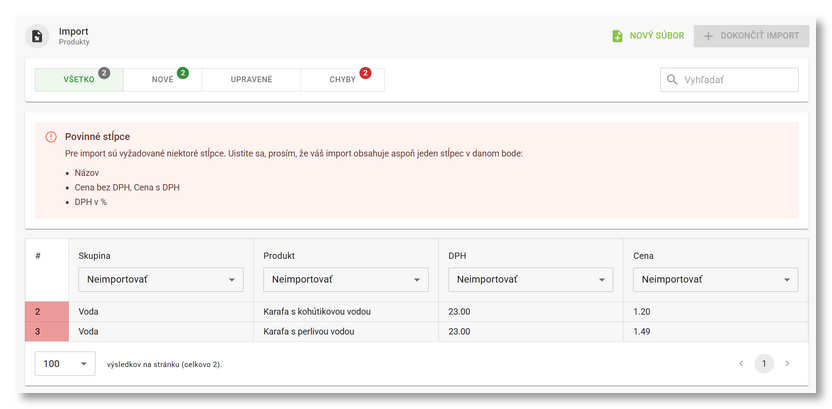This screenshot has height=409, width=832.
Task: Open the 100 results per page dropdown
Action: click(x=65, y=363)
